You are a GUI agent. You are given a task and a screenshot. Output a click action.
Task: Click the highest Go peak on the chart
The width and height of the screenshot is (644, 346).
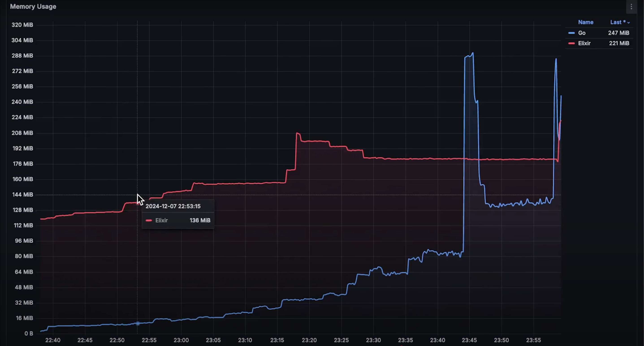[473, 53]
